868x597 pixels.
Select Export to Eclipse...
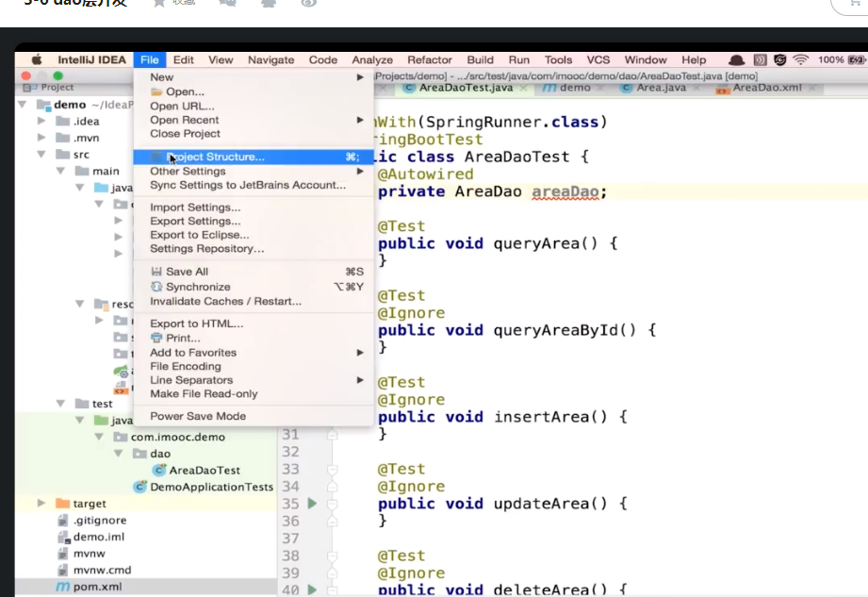pos(254,235)
